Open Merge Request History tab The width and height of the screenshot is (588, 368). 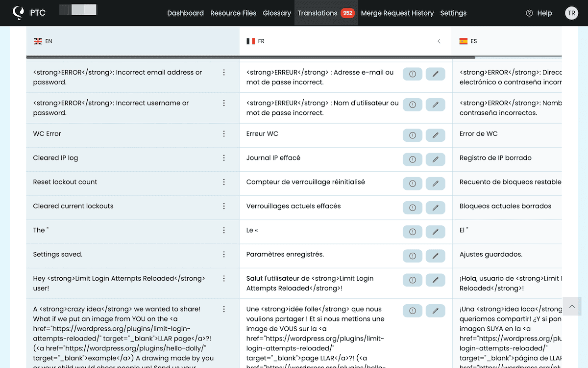[x=397, y=13]
